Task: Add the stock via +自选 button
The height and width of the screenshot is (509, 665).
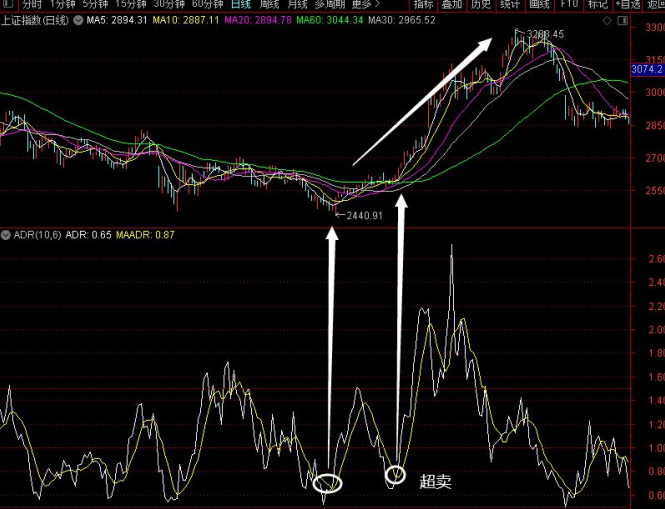Action: [x=628, y=4]
